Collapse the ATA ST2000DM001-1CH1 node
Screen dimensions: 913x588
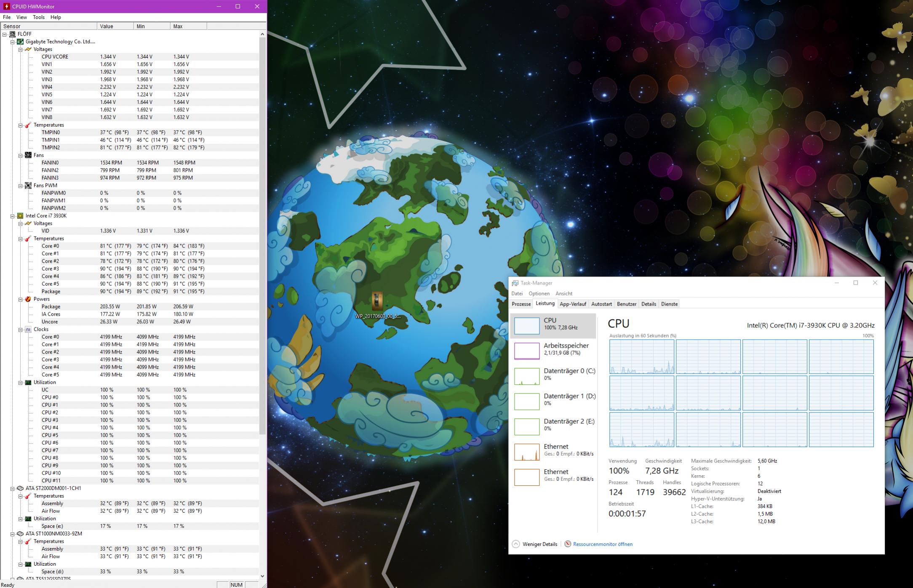pos(13,489)
